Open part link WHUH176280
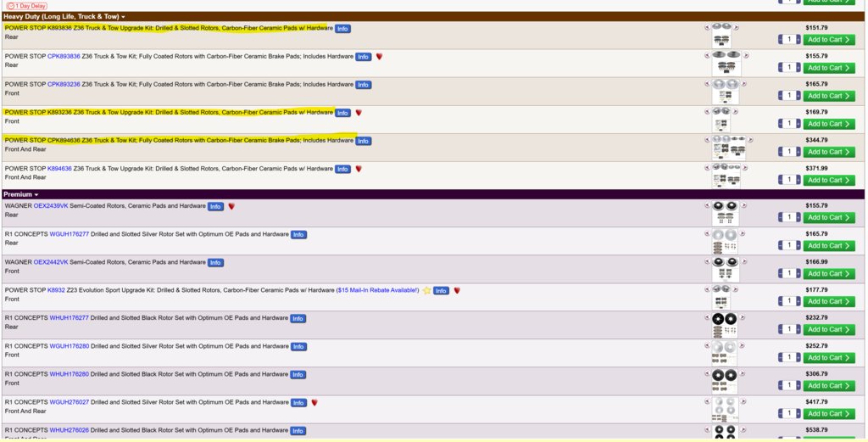 click(70, 374)
